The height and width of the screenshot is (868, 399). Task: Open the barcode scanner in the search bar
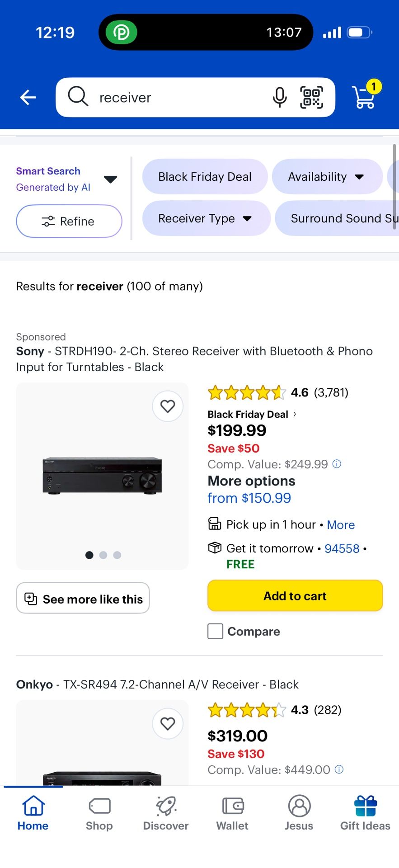[x=312, y=97]
